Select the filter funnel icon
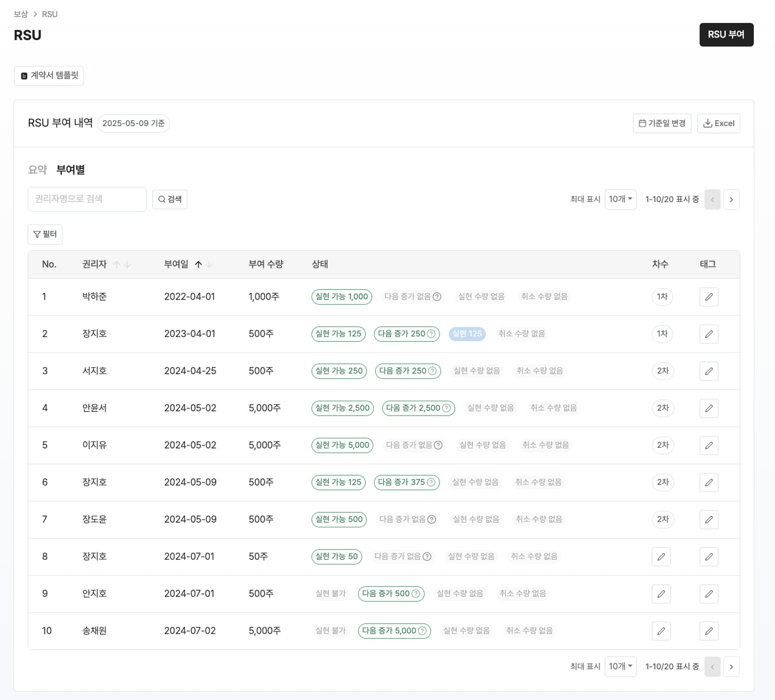 click(x=37, y=234)
